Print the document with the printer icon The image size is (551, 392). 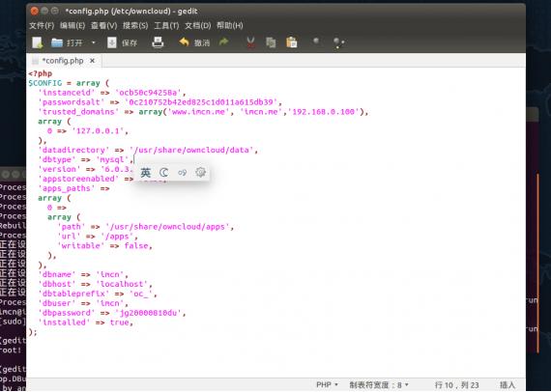point(158,42)
